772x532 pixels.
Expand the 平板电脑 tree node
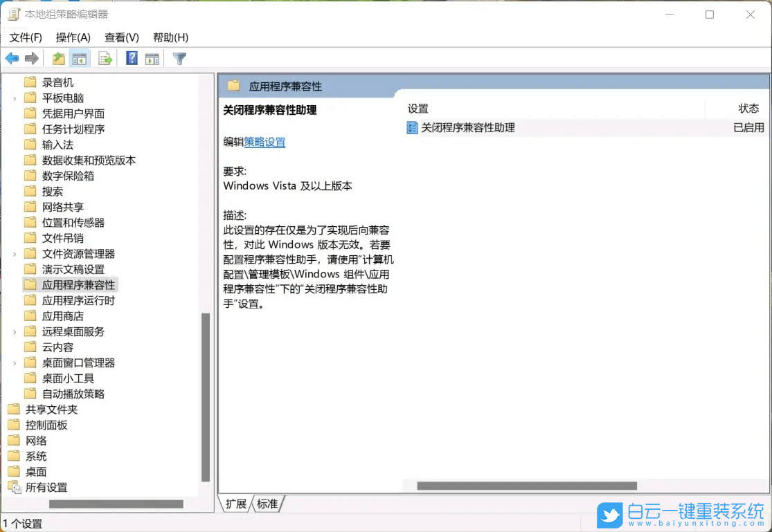click(x=13, y=98)
